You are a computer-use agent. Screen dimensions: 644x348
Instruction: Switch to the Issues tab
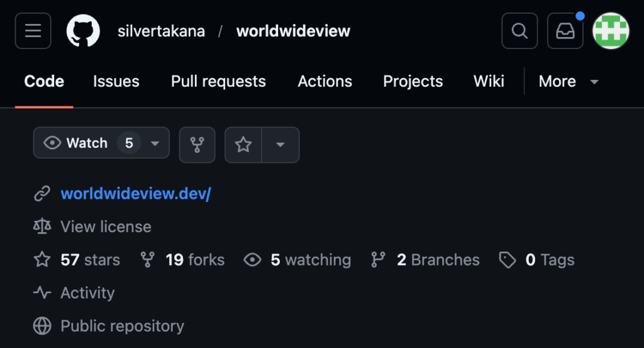click(116, 82)
